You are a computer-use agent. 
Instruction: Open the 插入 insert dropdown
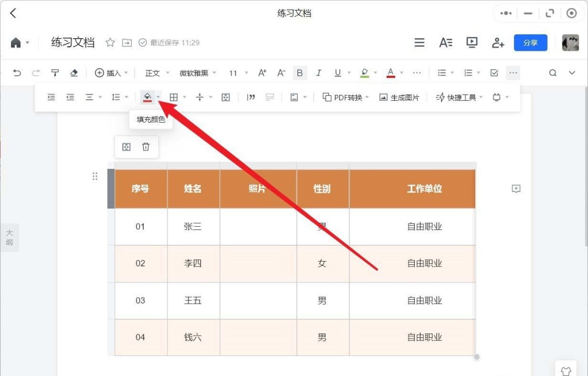pyautogui.click(x=112, y=72)
